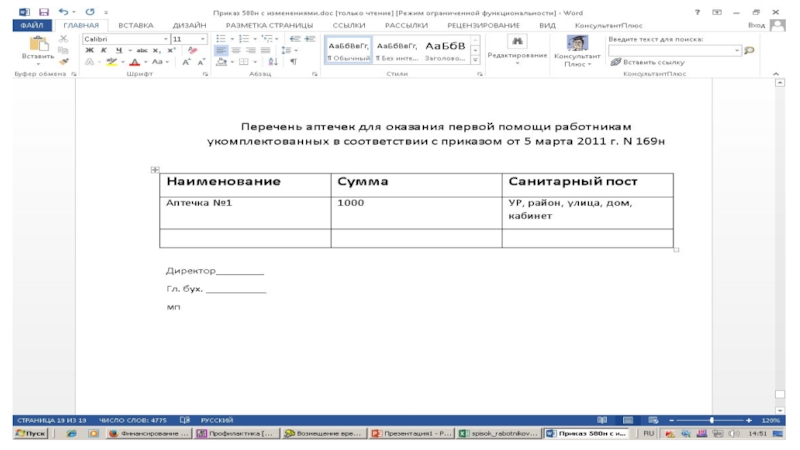
Task: Toggle bold Ж formatting
Action: (x=89, y=50)
